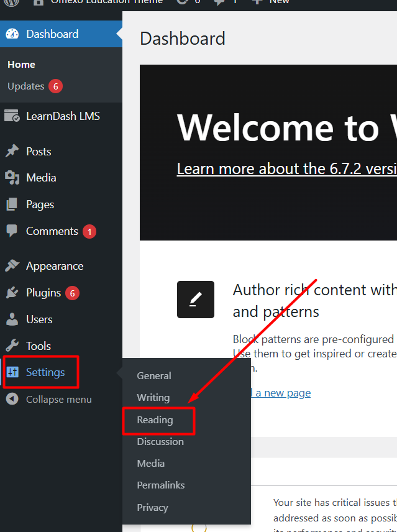
Task: Open 'Learn more about the 6.7.2' link
Action: click(287, 168)
